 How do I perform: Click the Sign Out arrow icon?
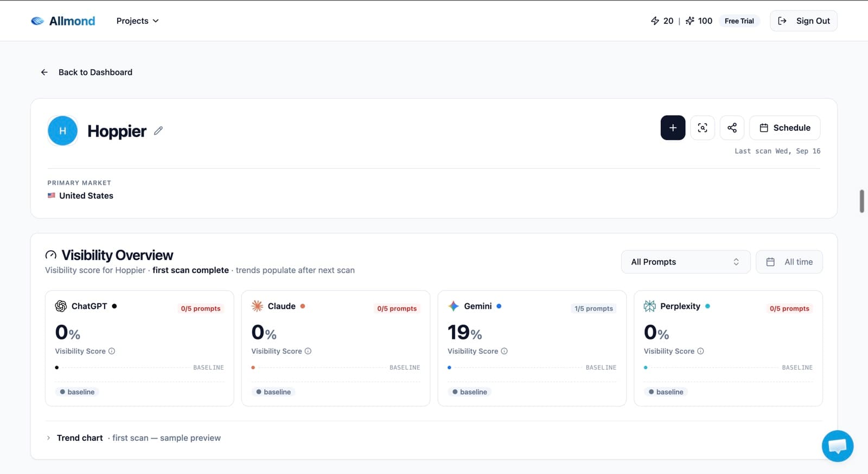[x=782, y=21]
